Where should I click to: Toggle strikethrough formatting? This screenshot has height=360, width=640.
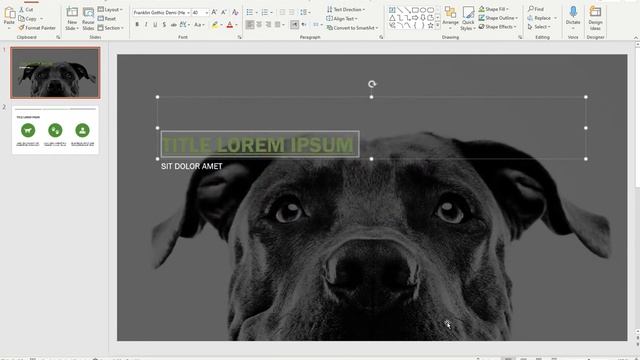click(173, 25)
